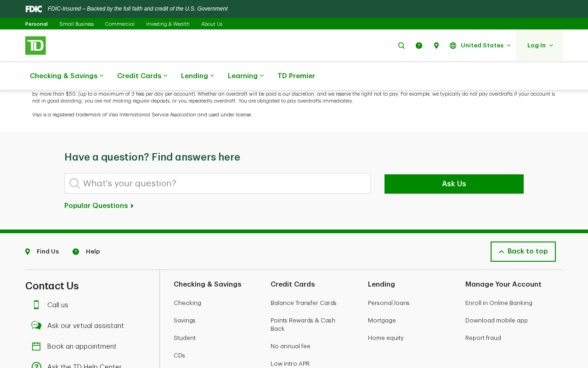Click the phone icon next to Call us
588x368 pixels.
point(36,305)
